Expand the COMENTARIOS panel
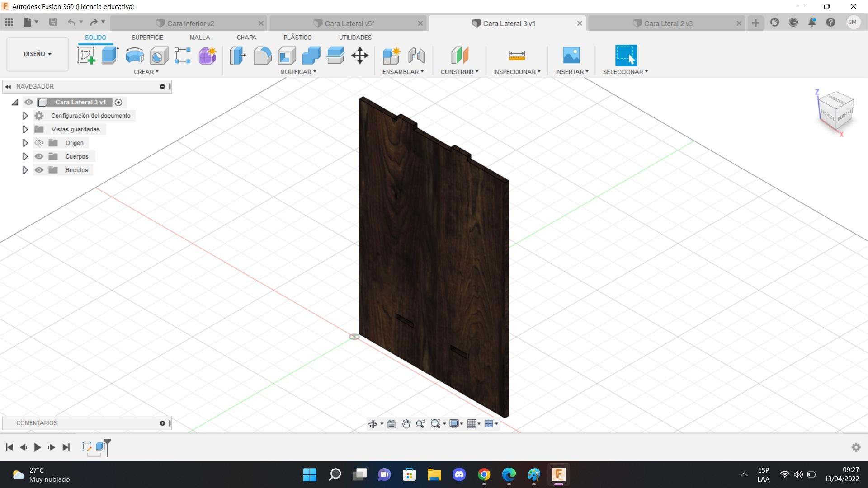The image size is (868, 488). [162, 423]
